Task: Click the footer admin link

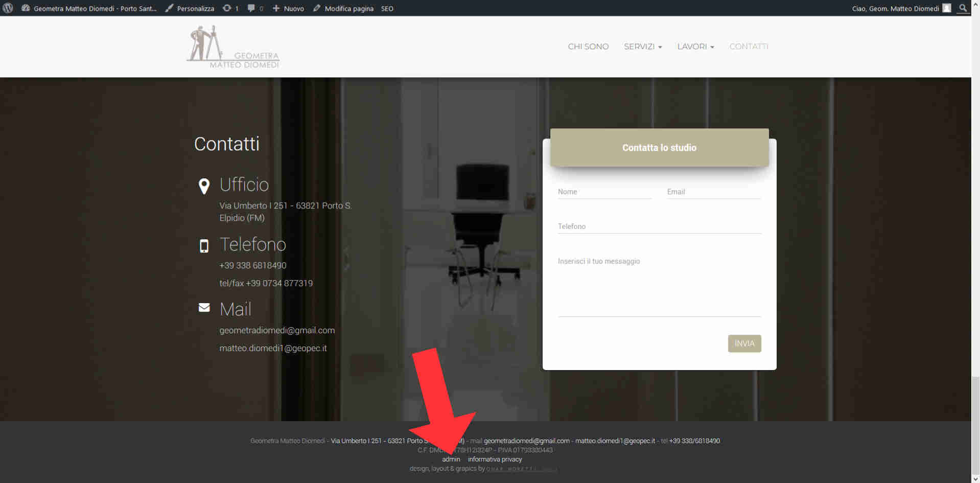Action: (x=451, y=459)
